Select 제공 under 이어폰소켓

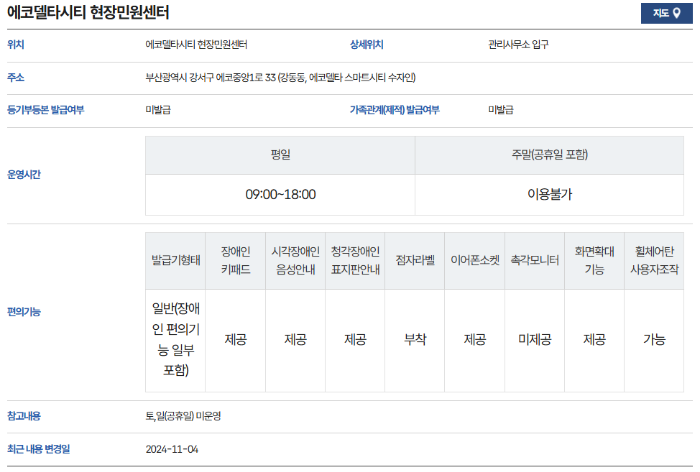point(475,339)
